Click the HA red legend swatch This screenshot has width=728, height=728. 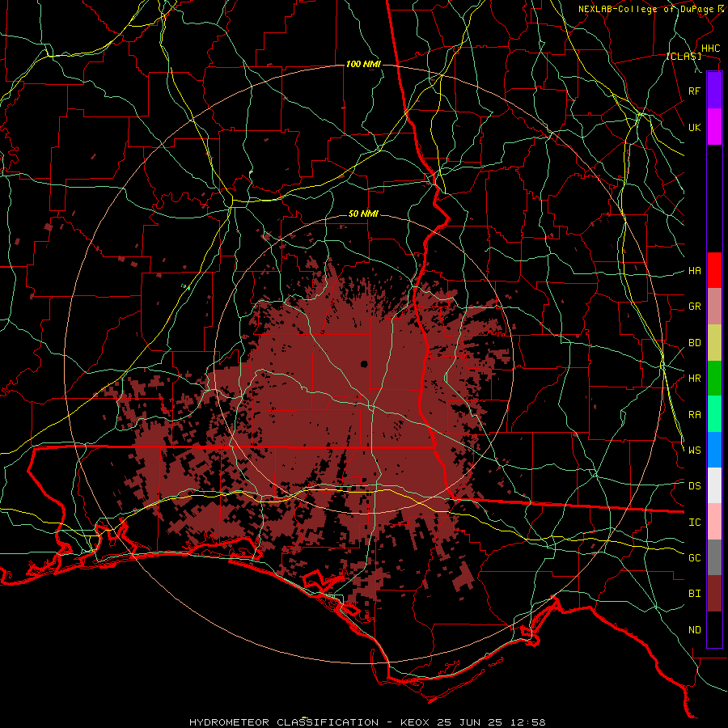coord(714,270)
